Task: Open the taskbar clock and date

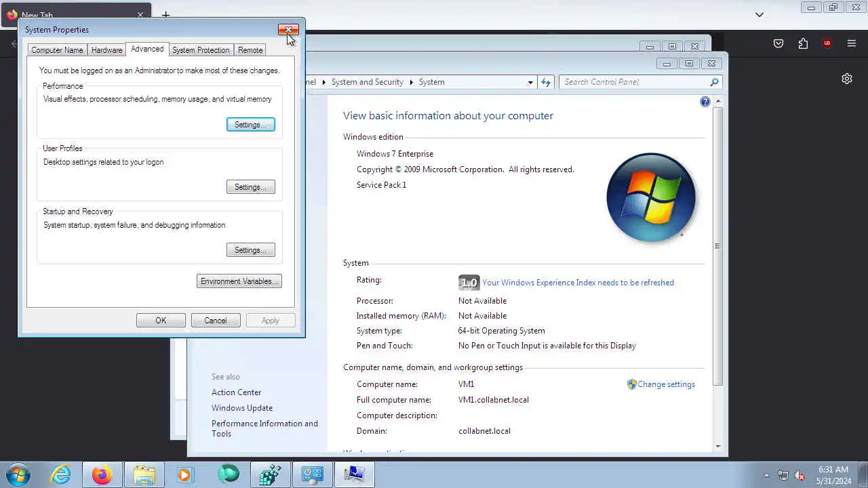Action: [833, 474]
